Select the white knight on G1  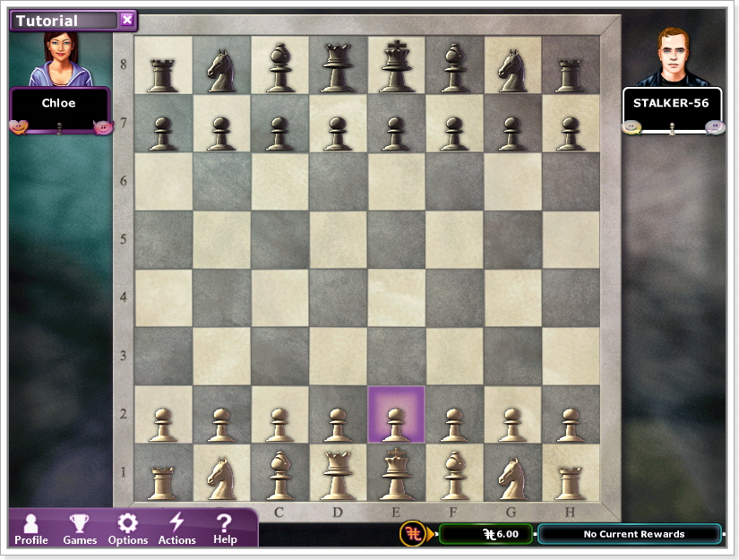[513, 473]
